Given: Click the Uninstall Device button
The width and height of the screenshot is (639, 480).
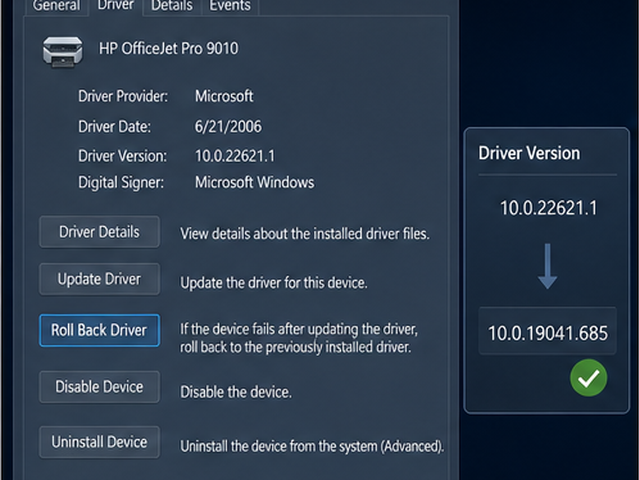Looking at the screenshot, I should tap(99, 442).
